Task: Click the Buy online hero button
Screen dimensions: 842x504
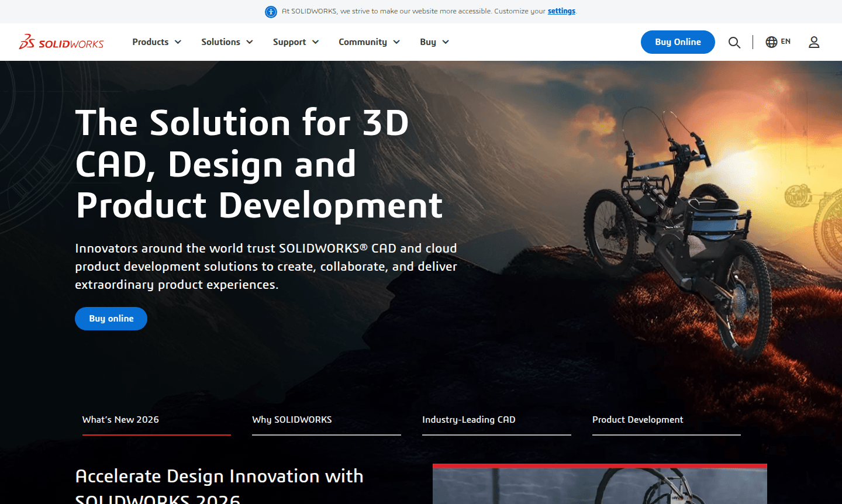Action: tap(111, 318)
